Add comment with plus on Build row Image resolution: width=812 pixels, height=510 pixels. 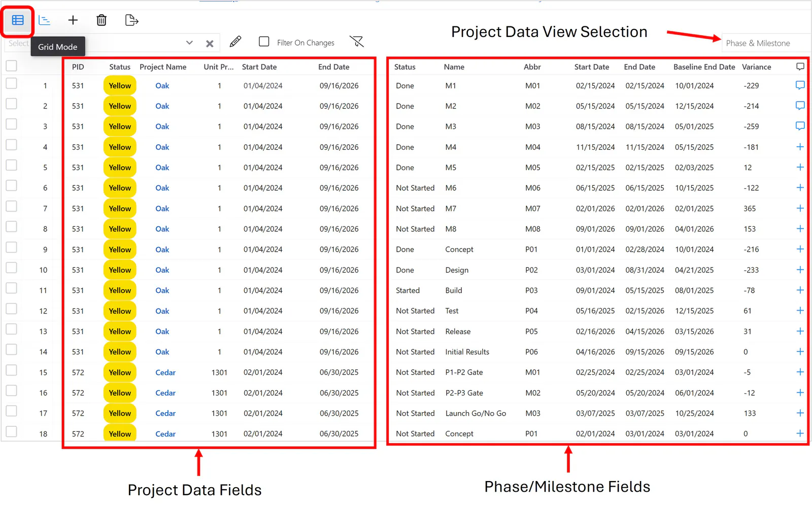point(800,290)
